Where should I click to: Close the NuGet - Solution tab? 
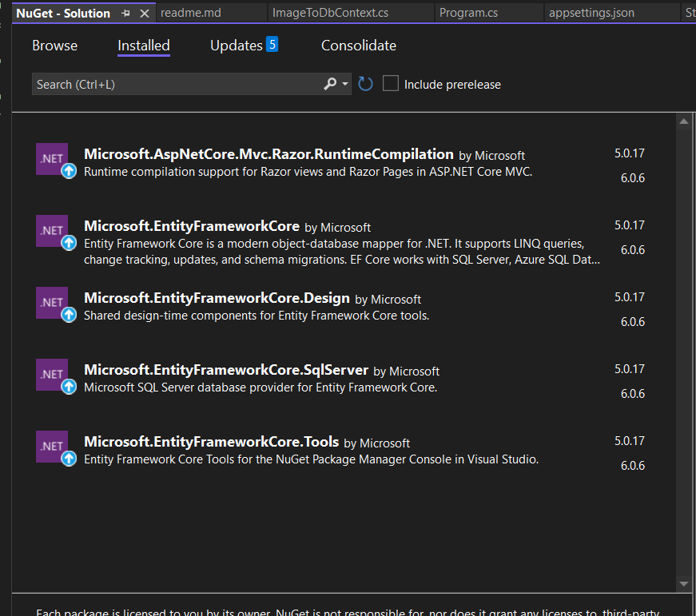(145, 14)
